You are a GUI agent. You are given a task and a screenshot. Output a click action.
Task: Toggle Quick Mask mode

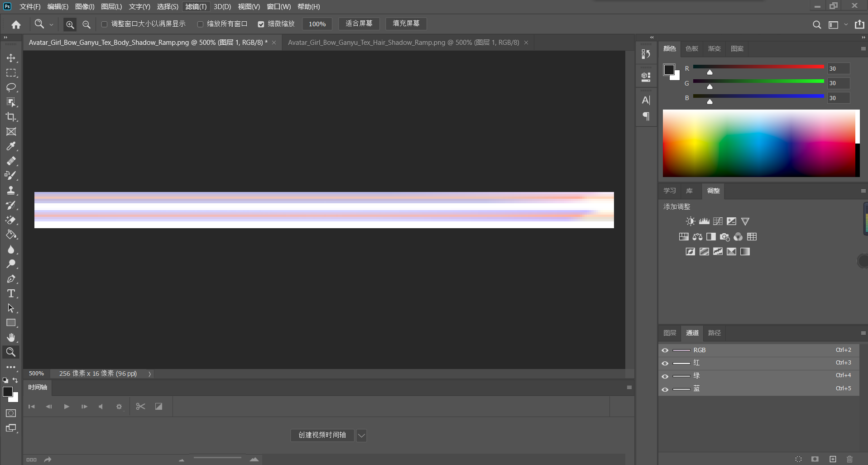coord(11,413)
